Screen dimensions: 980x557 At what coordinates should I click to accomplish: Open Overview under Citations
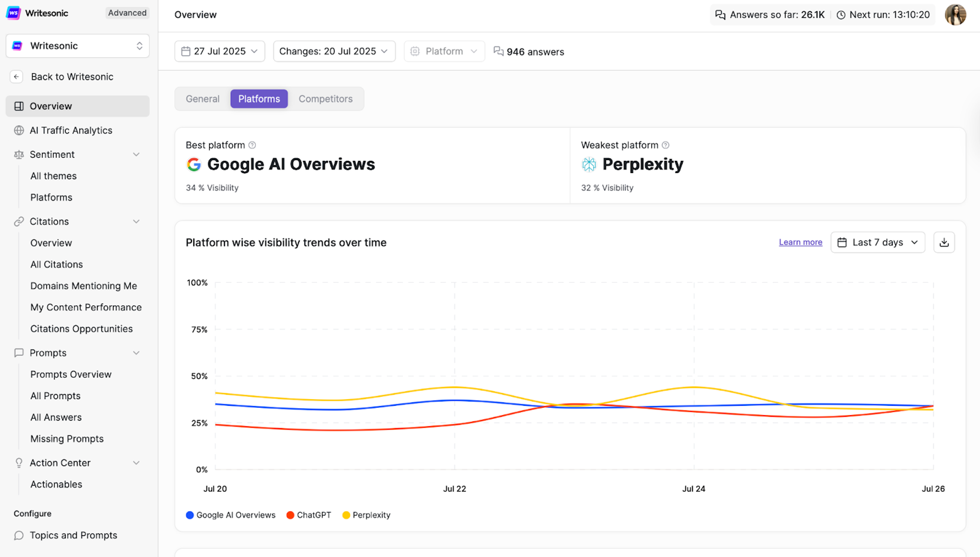tap(51, 243)
